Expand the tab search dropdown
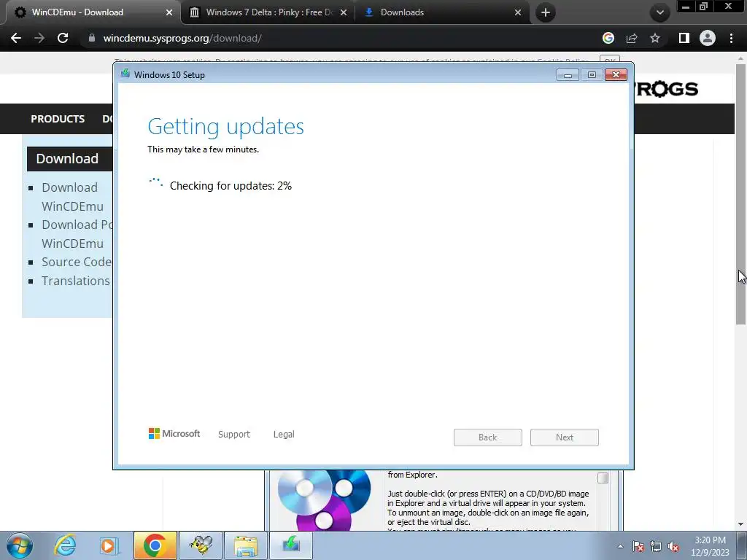The height and width of the screenshot is (560, 747). pos(659,12)
